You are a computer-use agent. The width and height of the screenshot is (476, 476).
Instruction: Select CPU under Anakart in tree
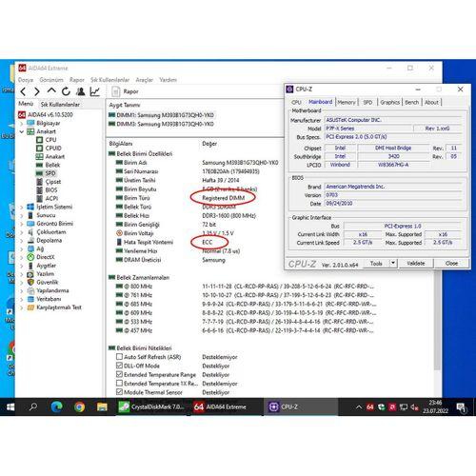50,140
